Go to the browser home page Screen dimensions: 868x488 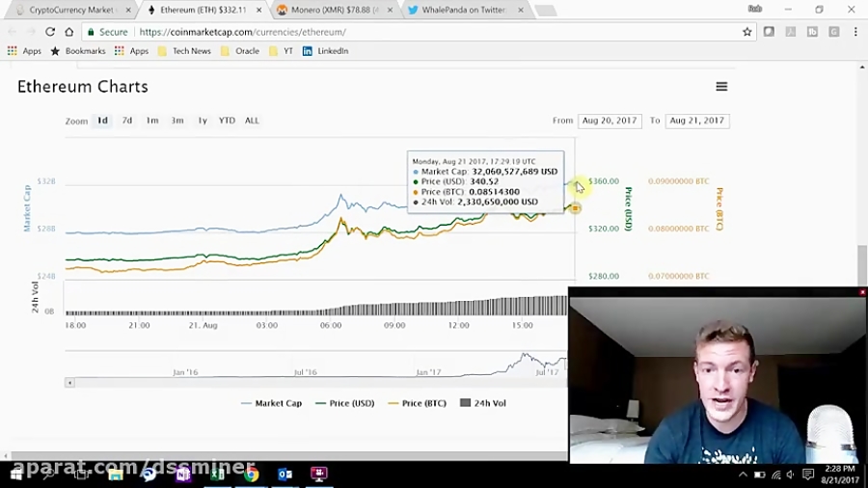tap(69, 32)
